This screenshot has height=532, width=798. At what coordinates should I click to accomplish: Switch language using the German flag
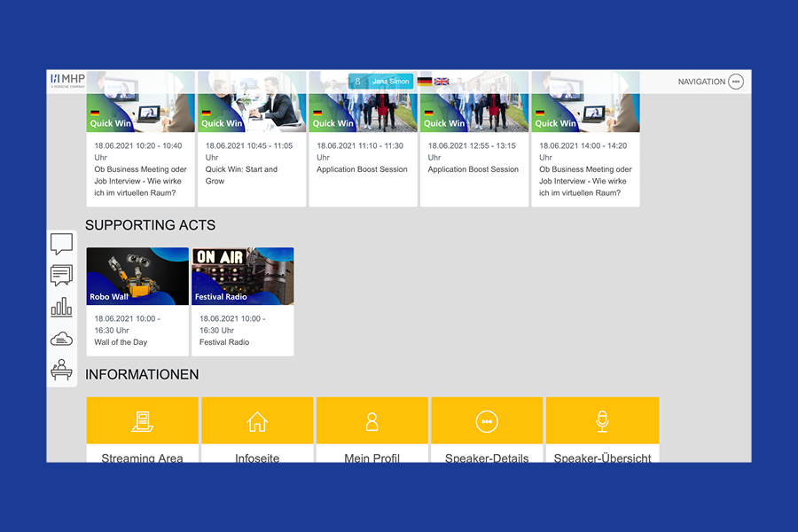425,82
